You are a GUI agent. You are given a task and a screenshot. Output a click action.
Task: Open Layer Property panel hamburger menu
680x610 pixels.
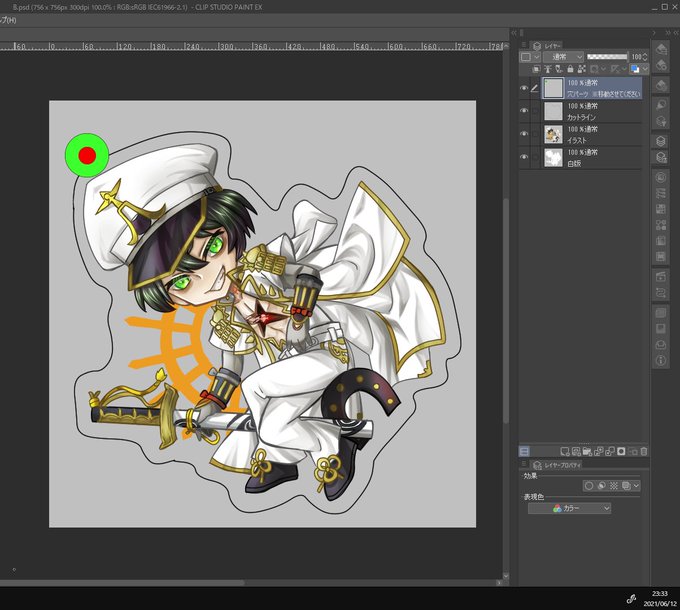click(x=524, y=464)
